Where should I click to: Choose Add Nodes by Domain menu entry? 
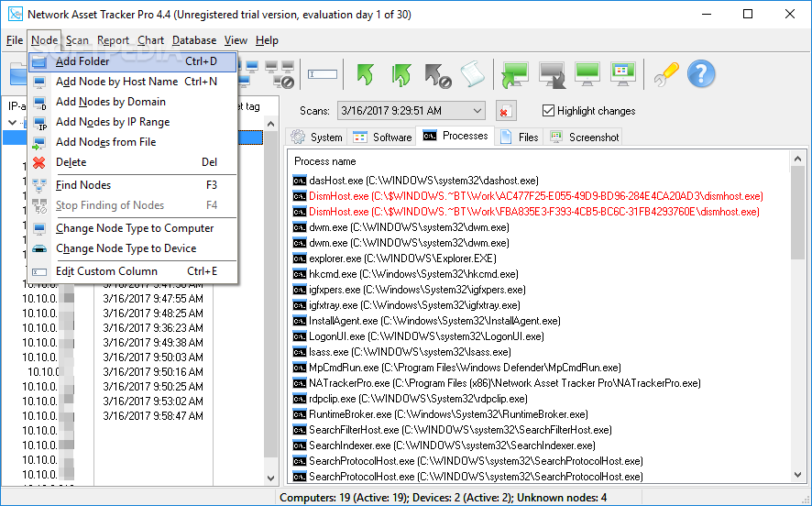pos(133,102)
